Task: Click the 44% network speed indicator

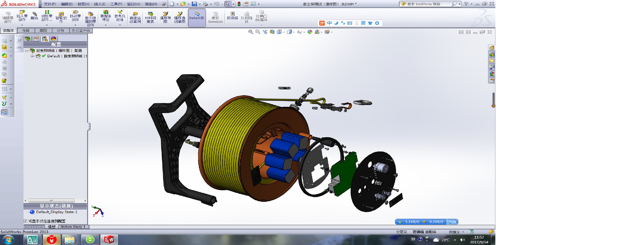Action: click(452, 222)
